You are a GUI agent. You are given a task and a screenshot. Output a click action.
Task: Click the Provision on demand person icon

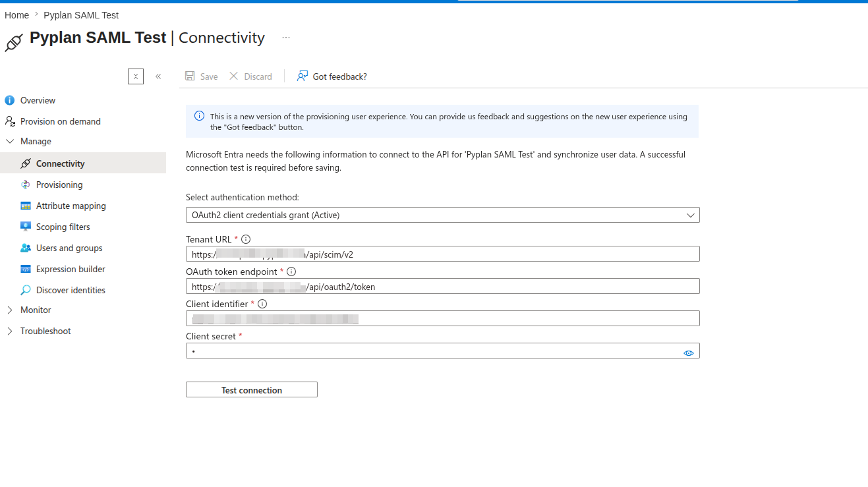(x=10, y=121)
